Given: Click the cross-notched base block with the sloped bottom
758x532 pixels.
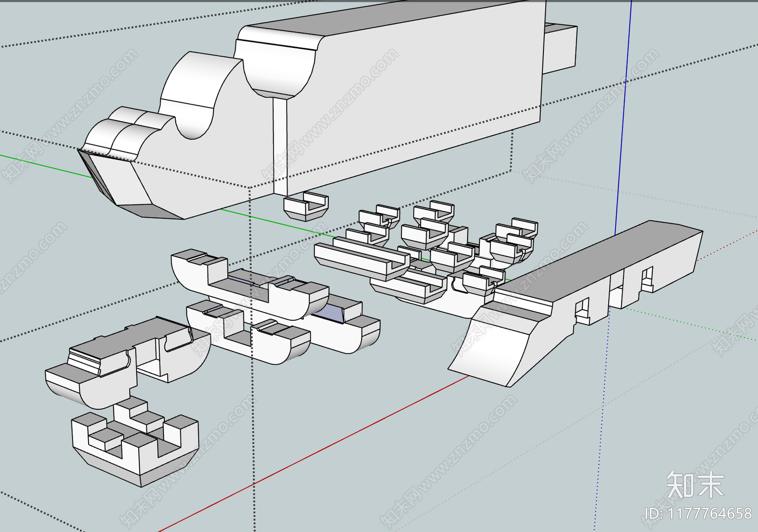Looking at the screenshot, I should (135, 441).
